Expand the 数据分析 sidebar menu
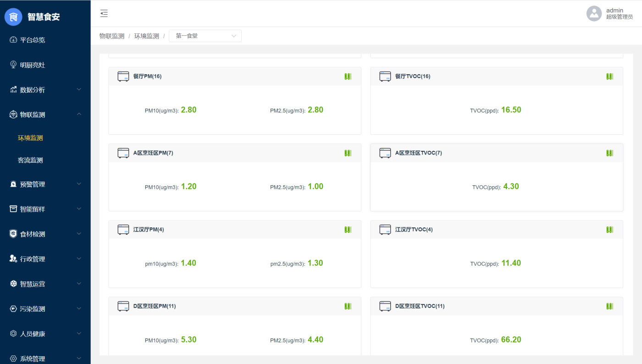Viewport: 642px width, 364px height. pos(45,90)
